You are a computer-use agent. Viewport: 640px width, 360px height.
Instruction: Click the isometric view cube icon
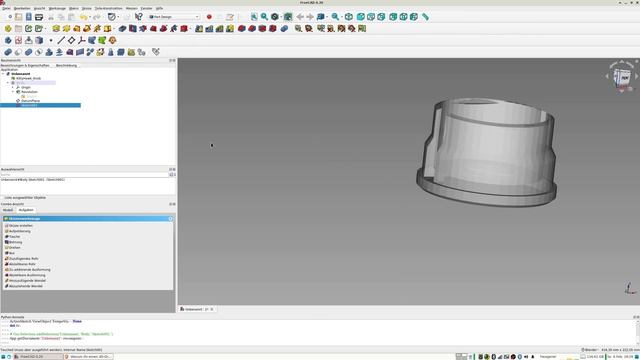(x=349, y=17)
